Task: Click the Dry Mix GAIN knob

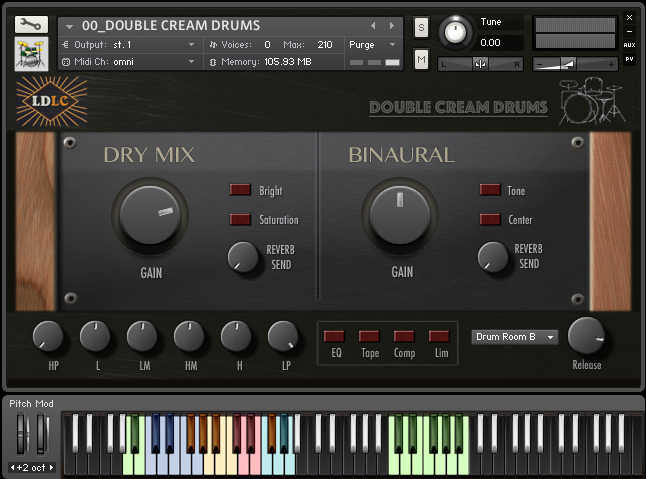Action: point(150,215)
